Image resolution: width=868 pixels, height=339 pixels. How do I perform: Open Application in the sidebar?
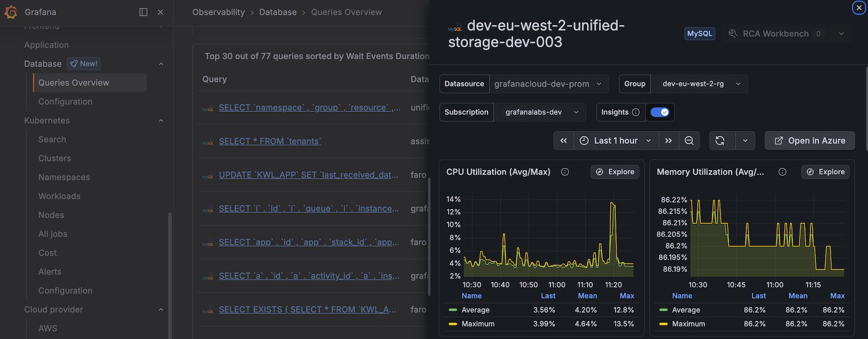[47, 45]
